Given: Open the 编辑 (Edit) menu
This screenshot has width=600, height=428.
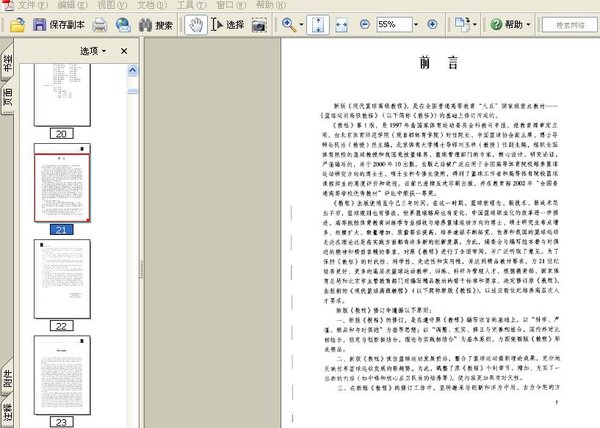Looking at the screenshot, I should (72, 5).
